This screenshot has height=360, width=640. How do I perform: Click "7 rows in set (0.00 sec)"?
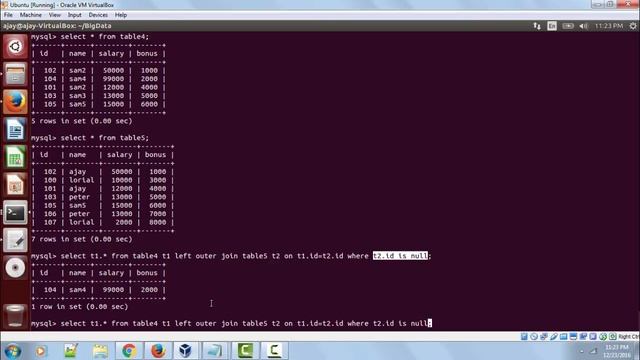click(x=82, y=239)
